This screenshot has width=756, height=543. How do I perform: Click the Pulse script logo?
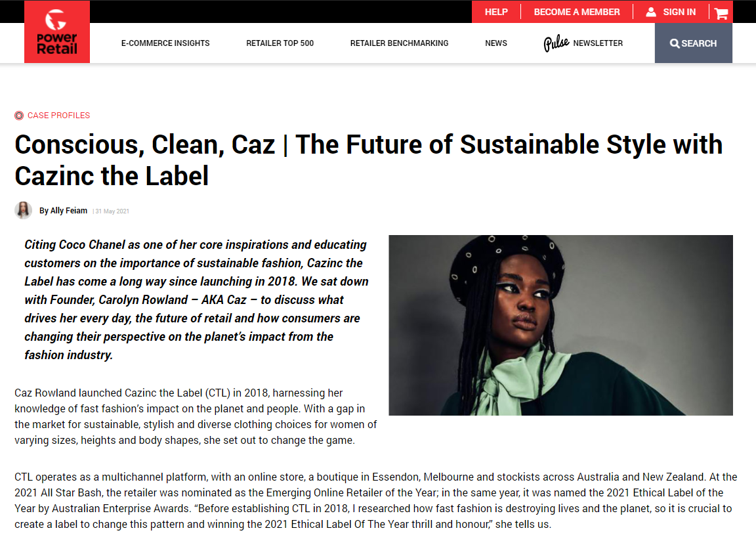556,43
